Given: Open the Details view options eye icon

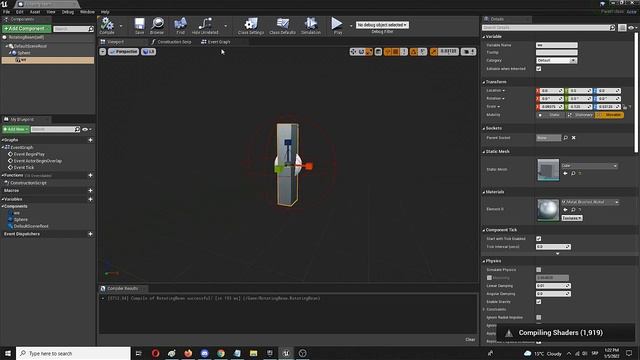Looking at the screenshot, I should [632, 28].
